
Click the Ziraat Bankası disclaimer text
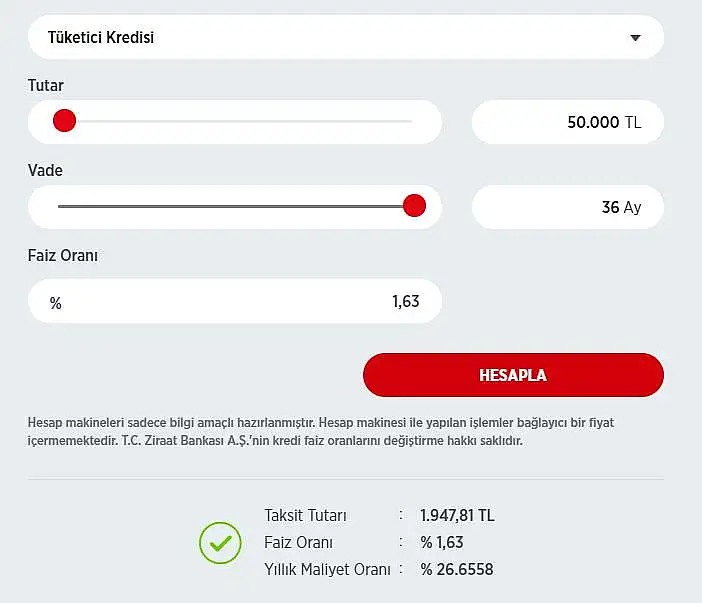tap(321, 432)
